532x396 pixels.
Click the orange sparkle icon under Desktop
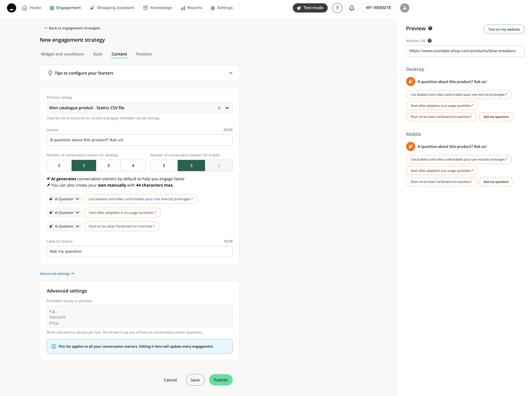point(411,81)
